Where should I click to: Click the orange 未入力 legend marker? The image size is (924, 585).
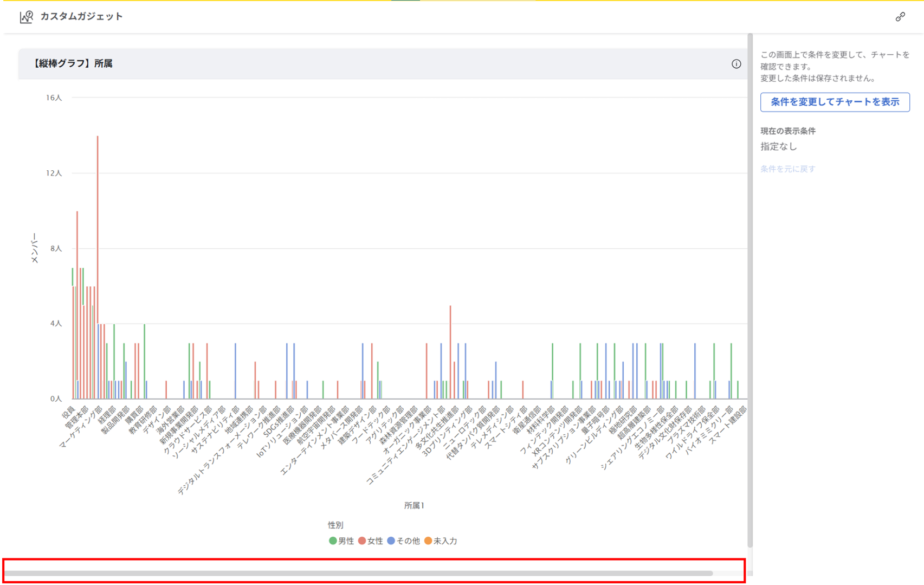[x=428, y=541]
